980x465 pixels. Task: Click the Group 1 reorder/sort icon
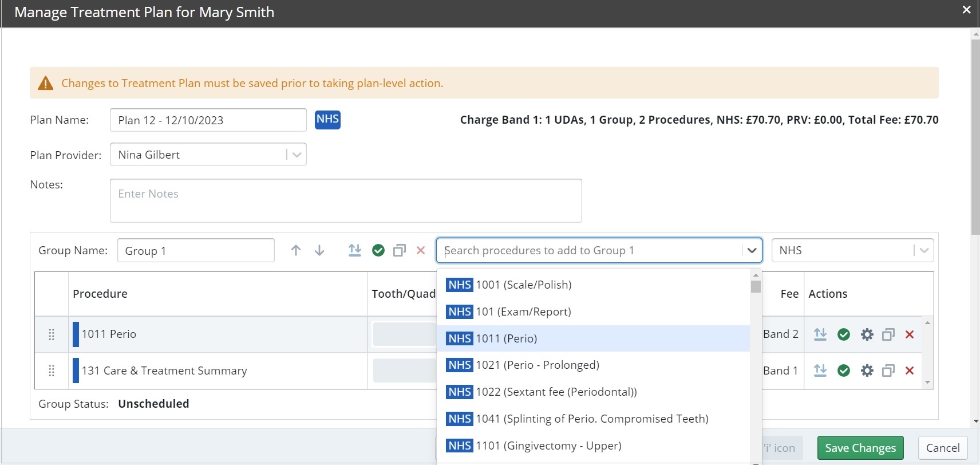click(x=355, y=250)
